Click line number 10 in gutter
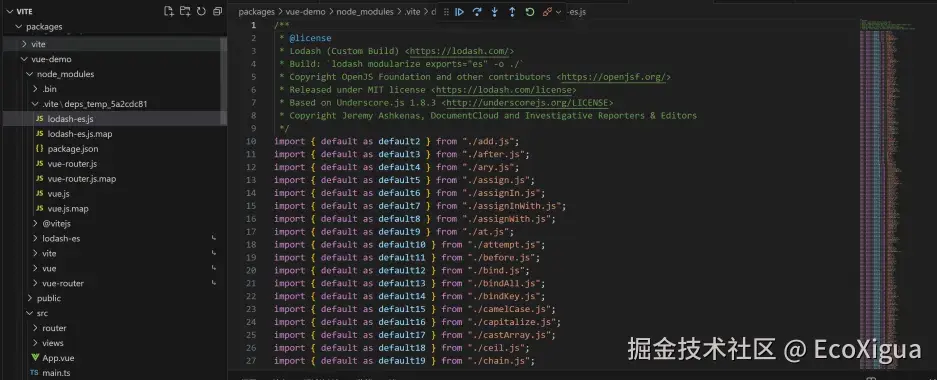The width and height of the screenshot is (937, 380). tap(251, 142)
